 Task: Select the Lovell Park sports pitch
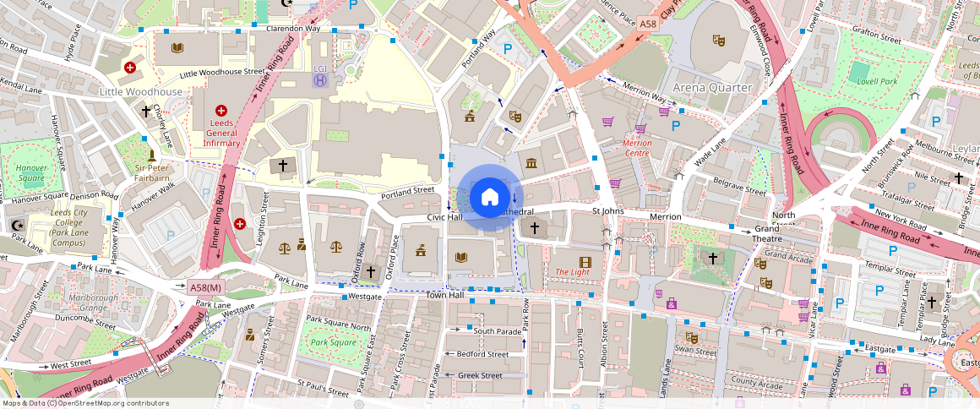point(860,72)
